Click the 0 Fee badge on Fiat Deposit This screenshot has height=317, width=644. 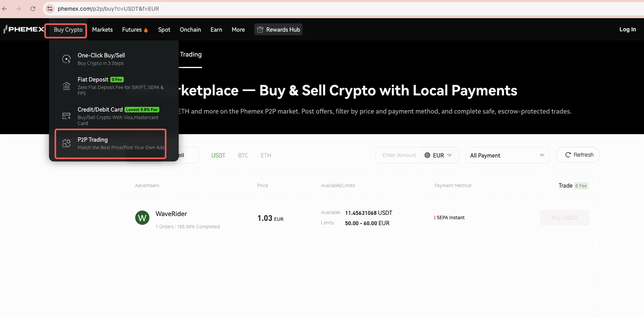click(x=117, y=80)
